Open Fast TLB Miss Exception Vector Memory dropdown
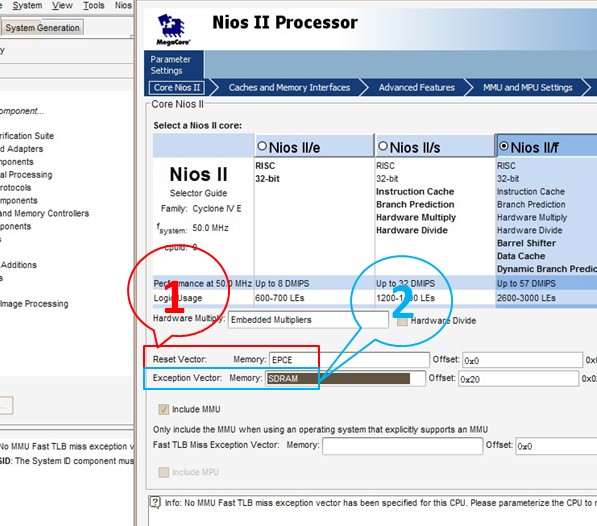 [x=402, y=446]
